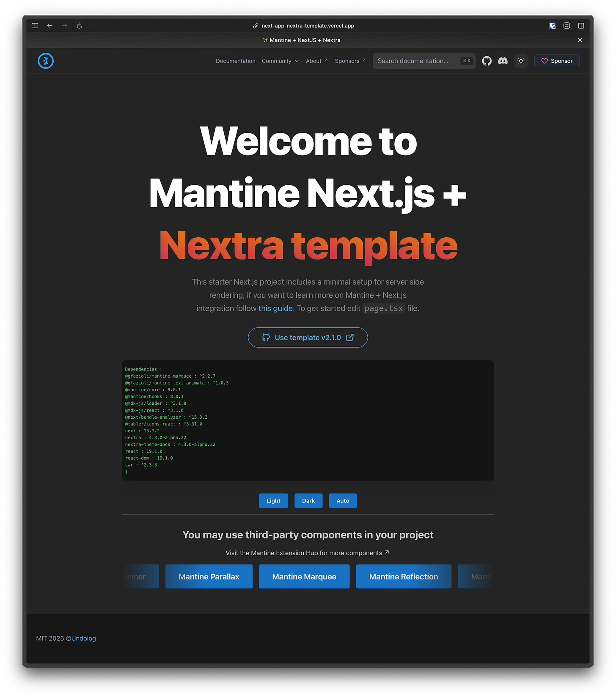Follow the 'this guide' link
This screenshot has width=616, height=697.
(275, 308)
